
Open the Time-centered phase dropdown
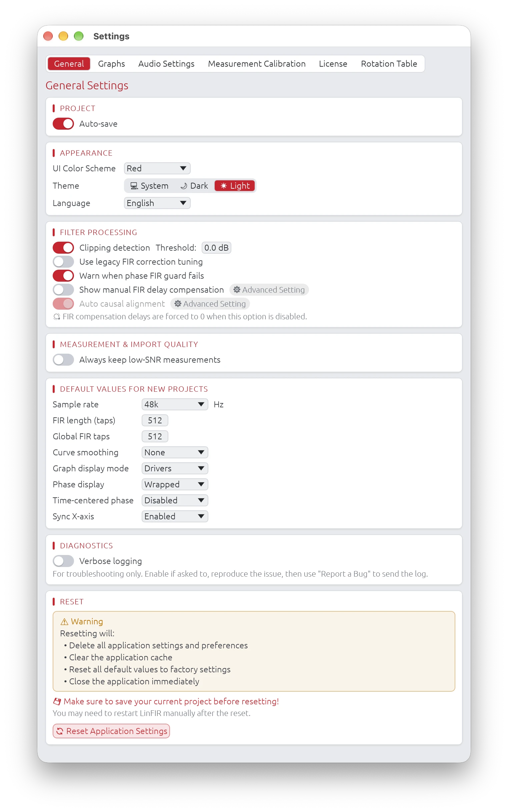point(175,501)
